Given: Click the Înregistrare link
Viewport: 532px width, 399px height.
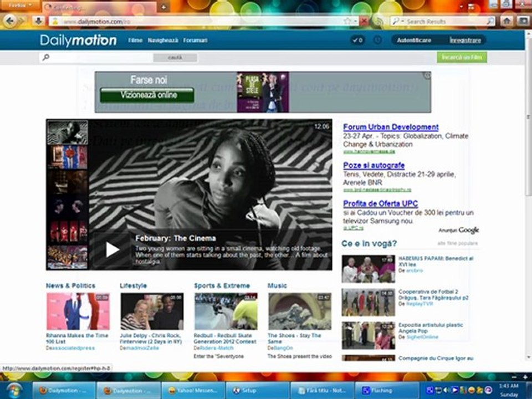Looking at the screenshot, I should point(465,40).
